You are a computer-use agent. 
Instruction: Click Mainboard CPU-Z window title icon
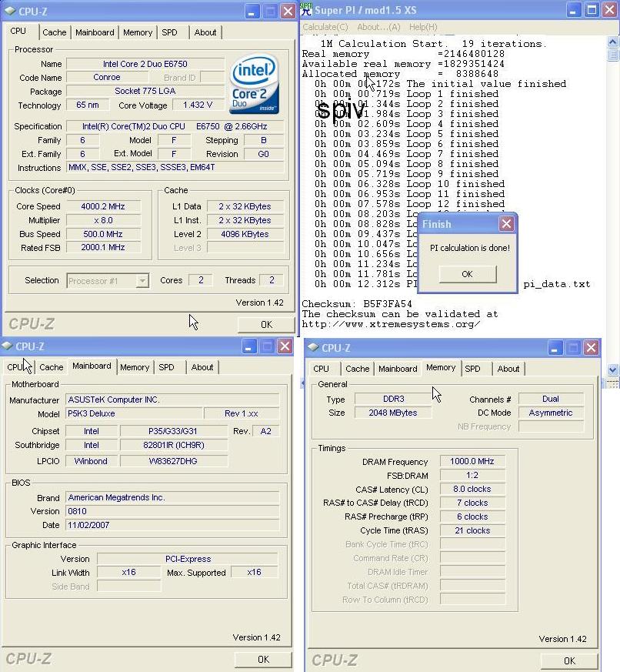pyautogui.click(x=7, y=346)
